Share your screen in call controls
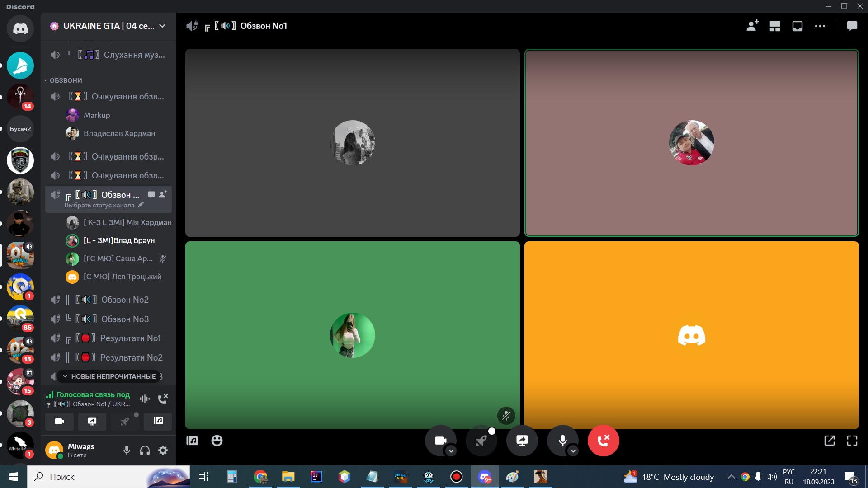This screenshot has height=488, width=868. click(522, 441)
